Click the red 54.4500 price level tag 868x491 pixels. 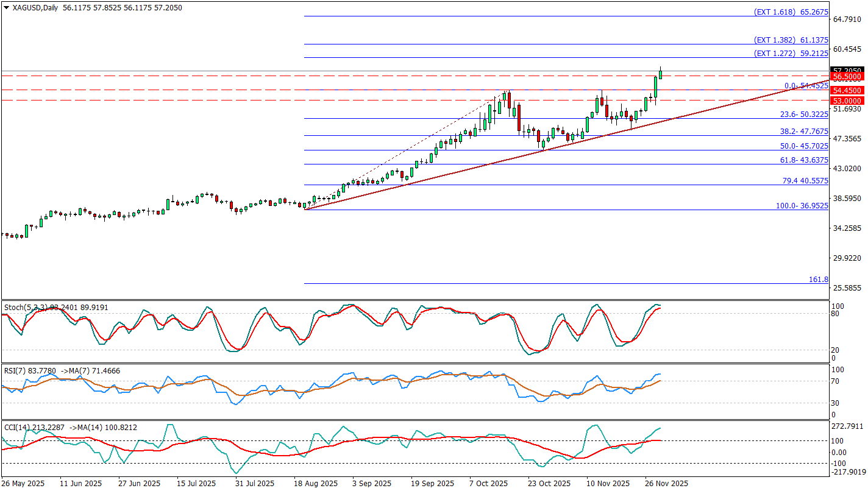pyautogui.click(x=847, y=90)
